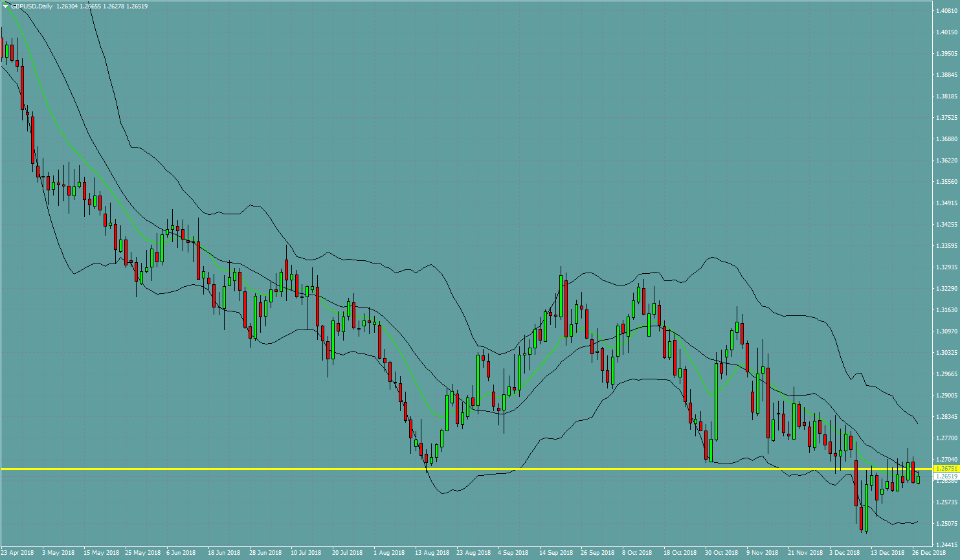Screen dimensions: 960x560
Task: Click the 14 Sep 2018 date label
Action: 556,553
